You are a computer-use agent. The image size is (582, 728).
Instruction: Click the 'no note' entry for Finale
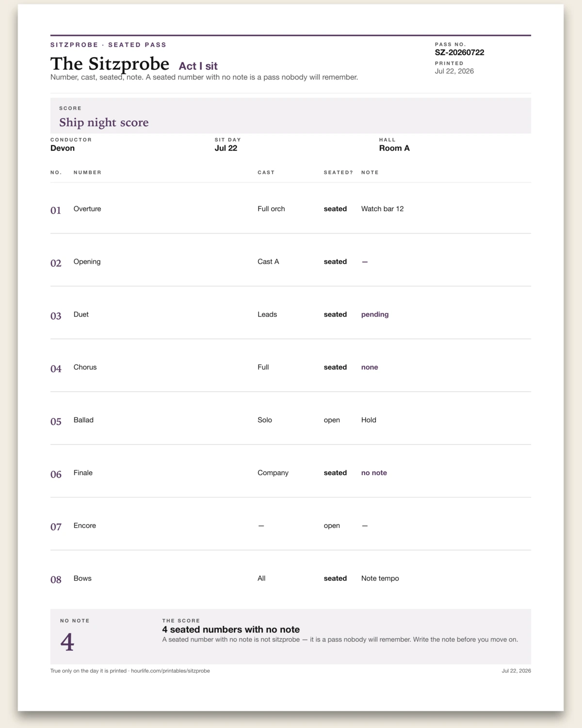374,473
